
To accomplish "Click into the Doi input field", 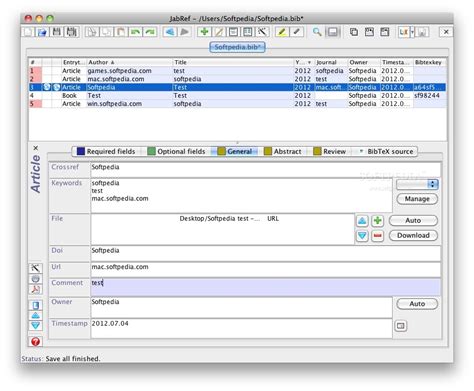I will [266, 254].
